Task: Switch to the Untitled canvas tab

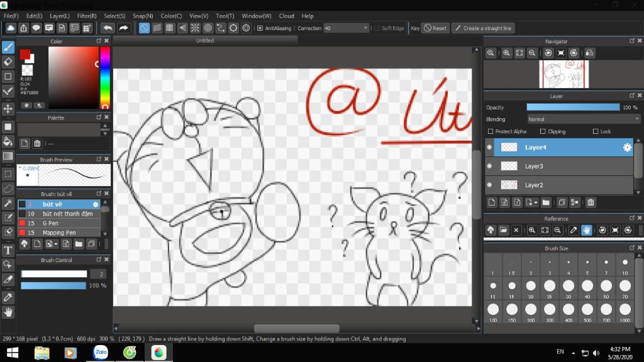Action: tap(205, 41)
